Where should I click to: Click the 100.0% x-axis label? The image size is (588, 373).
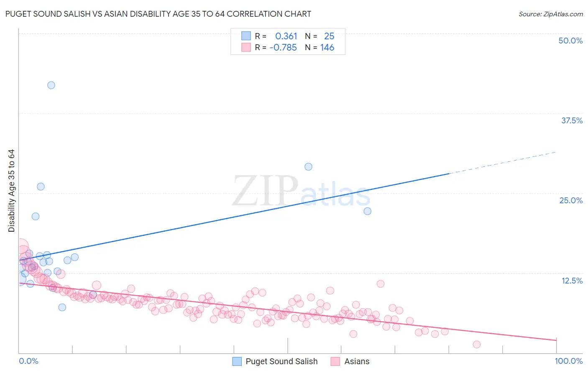coord(569,361)
